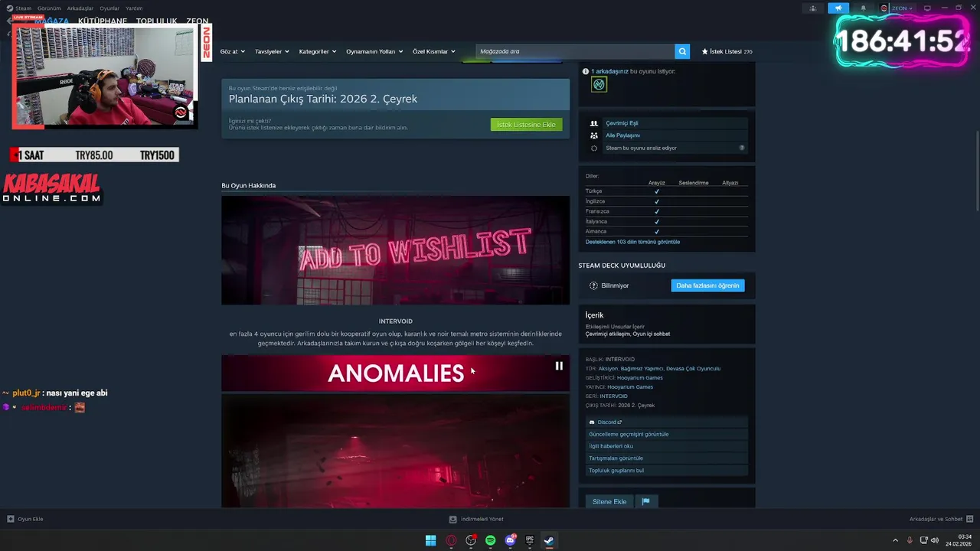
Task: Click the friend avatar who wishlisted game
Action: point(599,84)
